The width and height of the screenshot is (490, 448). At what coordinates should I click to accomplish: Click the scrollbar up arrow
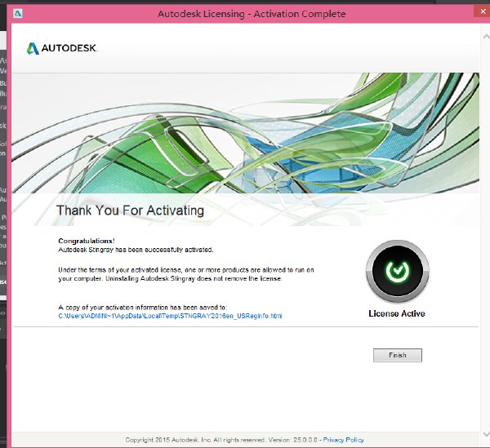(486, 37)
